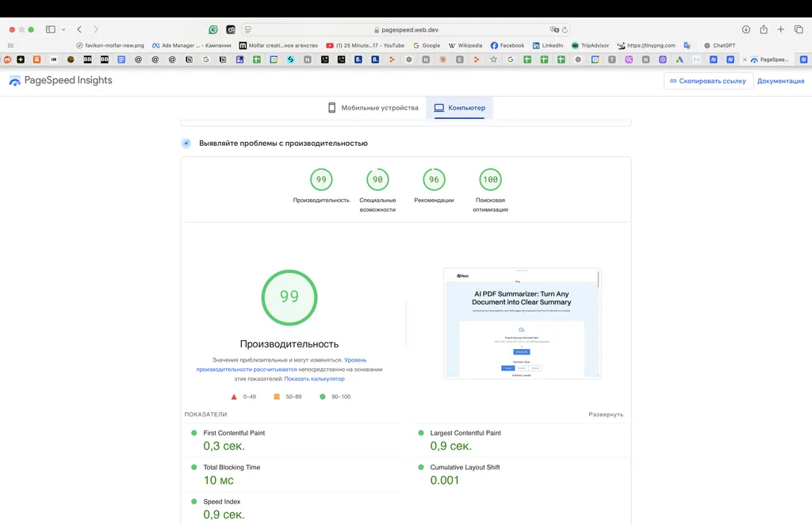The image size is (812, 525).
Task: Click the PageSpeed Insights logo
Action: (x=60, y=80)
